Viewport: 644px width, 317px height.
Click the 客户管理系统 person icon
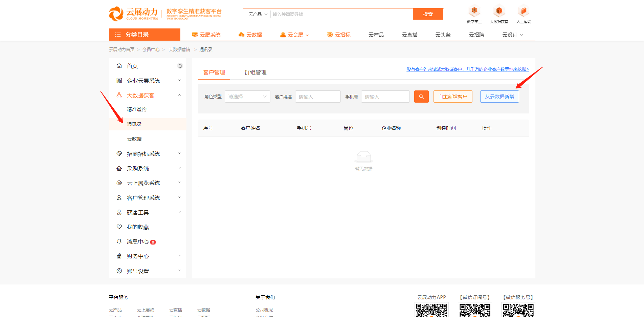click(x=119, y=197)
